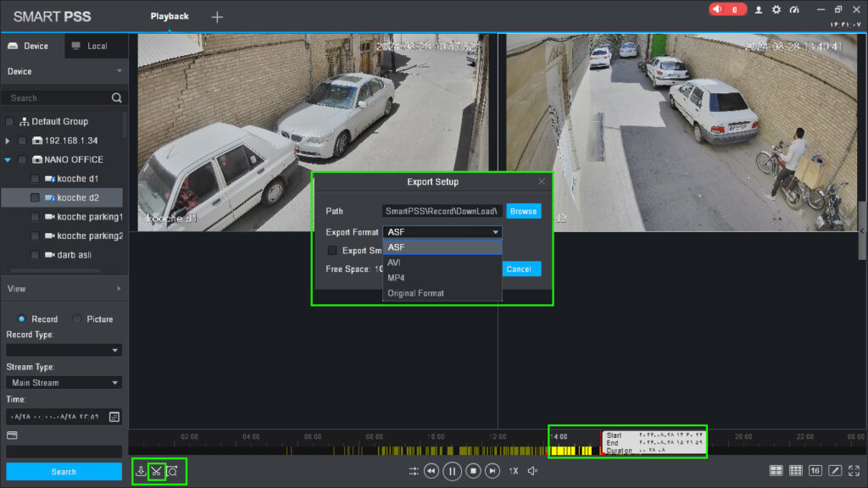Tick the kooche d2 channel checkbox
This screenshot has width=868, height=488.
point(35,197)
